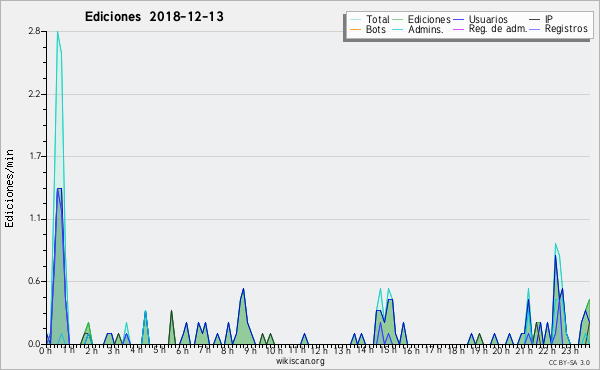Click the '6 h' x-axis tick label
This screenshot has width=600, height=370.
182,350
